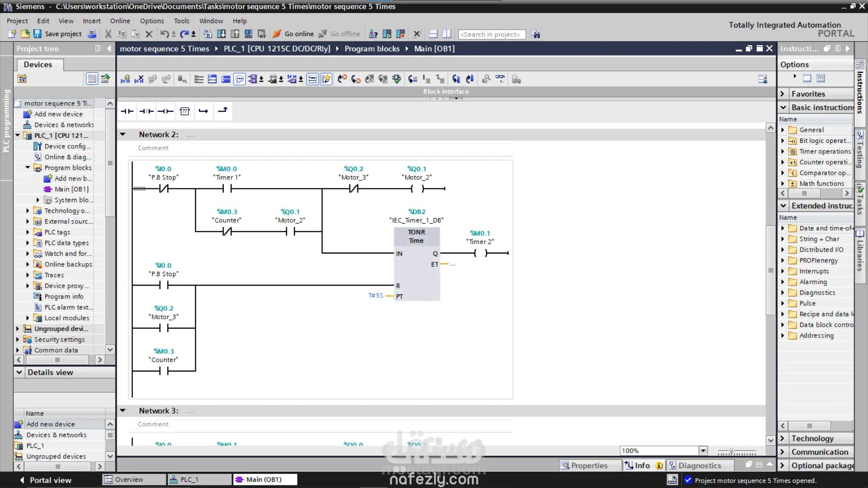Image resolution: width=868 pixels, height=488 pixels.
Task: Toggle the highlighted list-view button left of favorites
Action: [x=312, y=79]
